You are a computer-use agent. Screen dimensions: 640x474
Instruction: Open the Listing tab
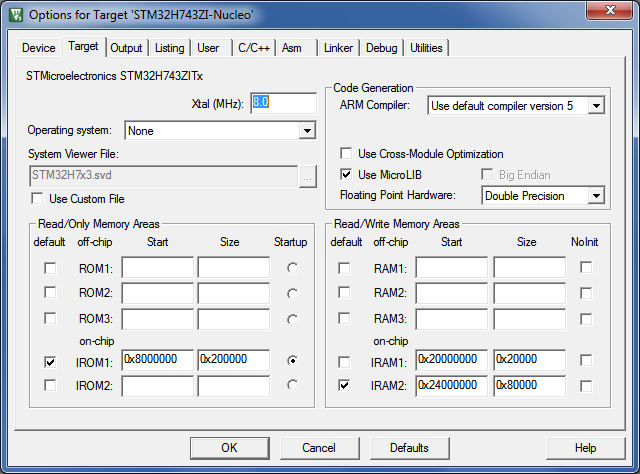pyautogui.click(x=169, y=48)
